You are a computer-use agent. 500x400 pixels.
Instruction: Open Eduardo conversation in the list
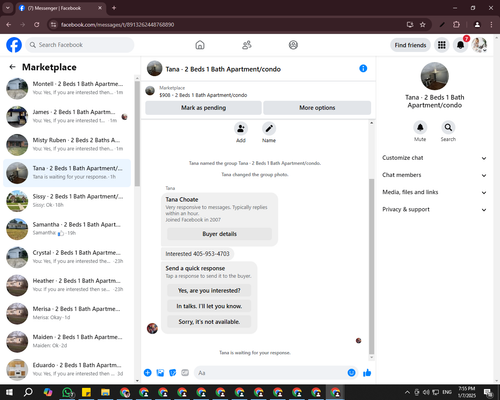point(67,370)
